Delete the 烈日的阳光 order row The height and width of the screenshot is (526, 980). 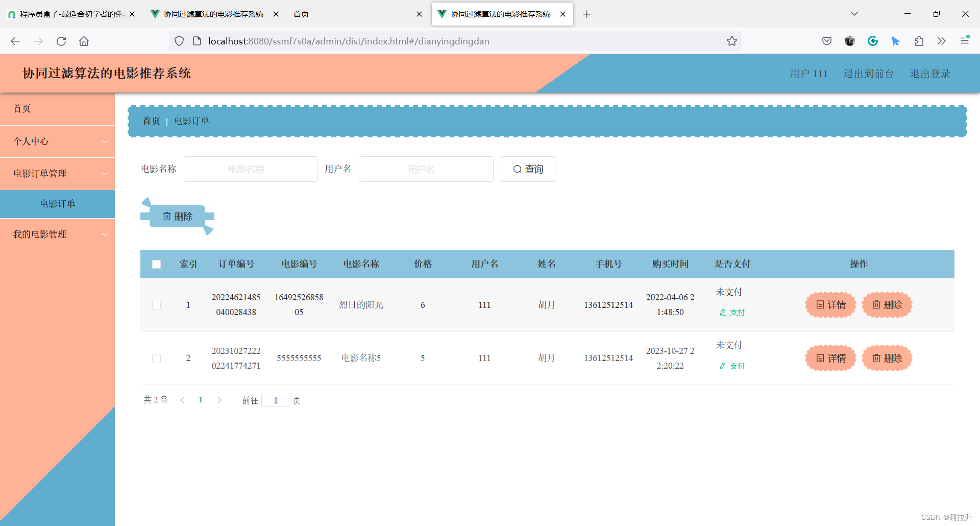point(887,305)
